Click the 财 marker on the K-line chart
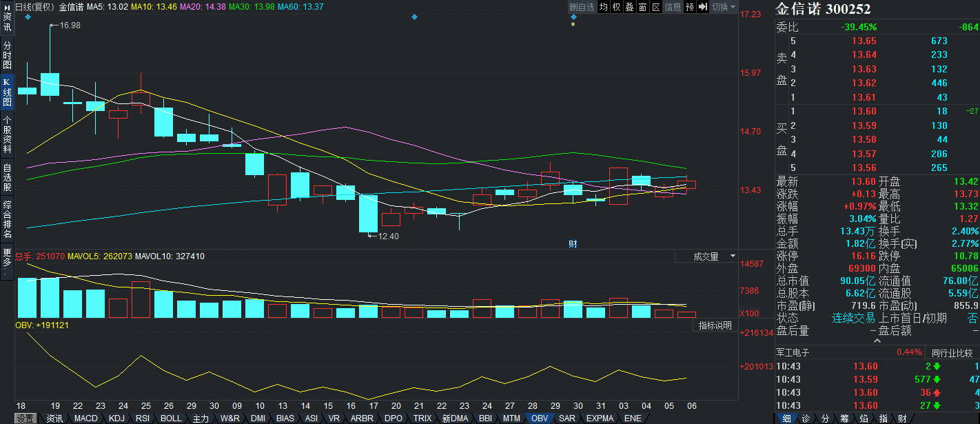This screenshot has height=424, width=980. click(x=573, y=243)
